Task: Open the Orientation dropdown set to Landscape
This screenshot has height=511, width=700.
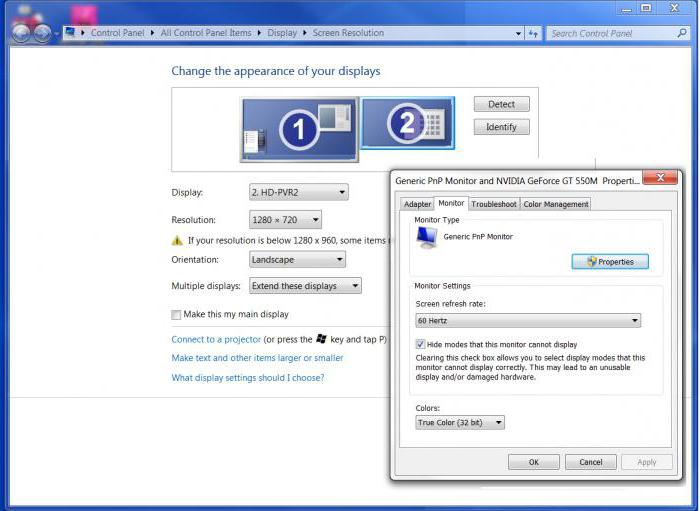Action: tap(297, 259)
